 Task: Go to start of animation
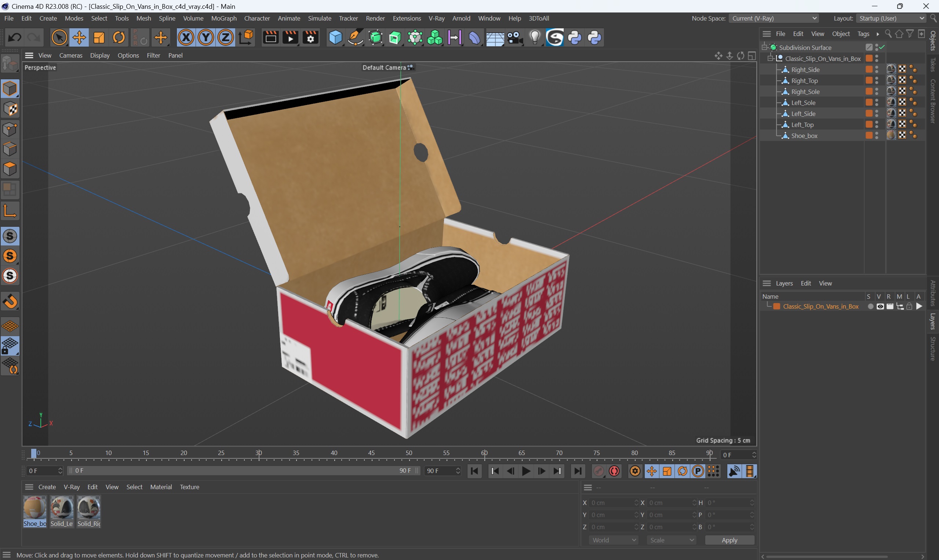(474, 471)
